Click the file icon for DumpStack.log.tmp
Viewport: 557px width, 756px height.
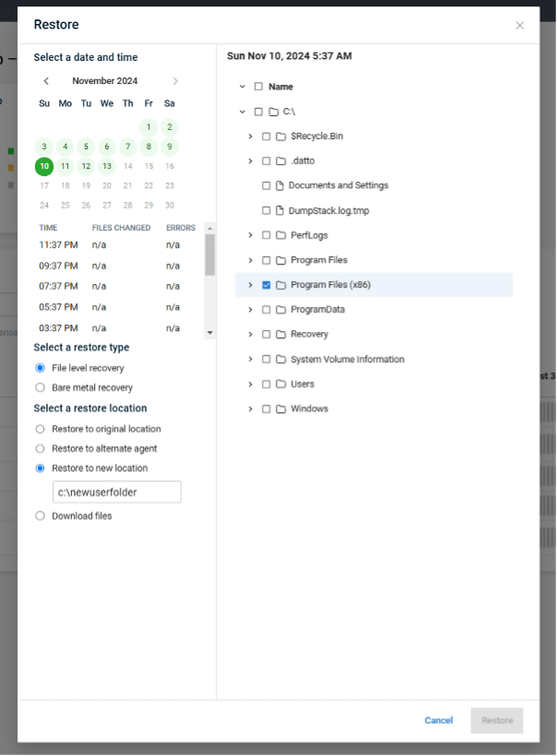(x=279, y=211)
